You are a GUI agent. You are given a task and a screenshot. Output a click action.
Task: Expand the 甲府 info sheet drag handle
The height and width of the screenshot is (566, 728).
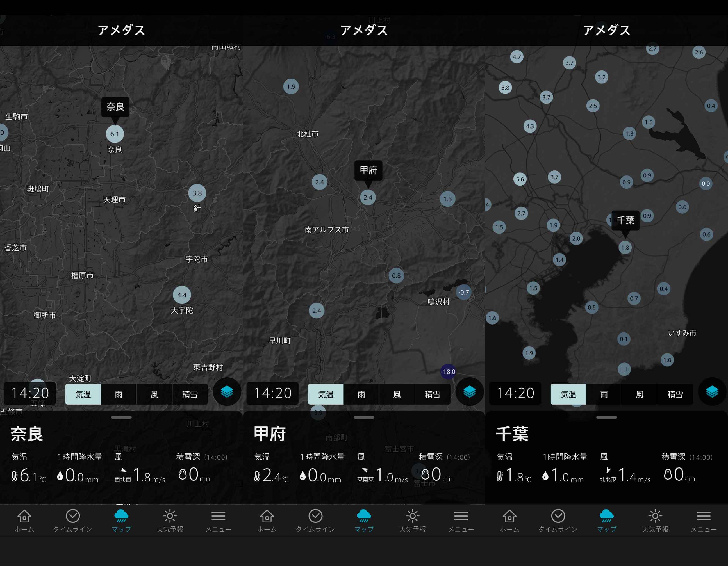point(364,417)
